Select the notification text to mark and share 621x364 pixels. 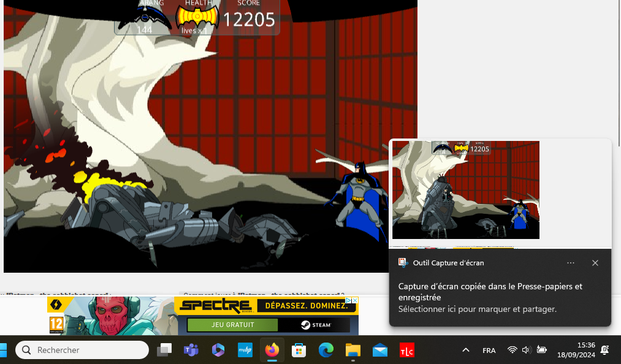click(477, 309)
